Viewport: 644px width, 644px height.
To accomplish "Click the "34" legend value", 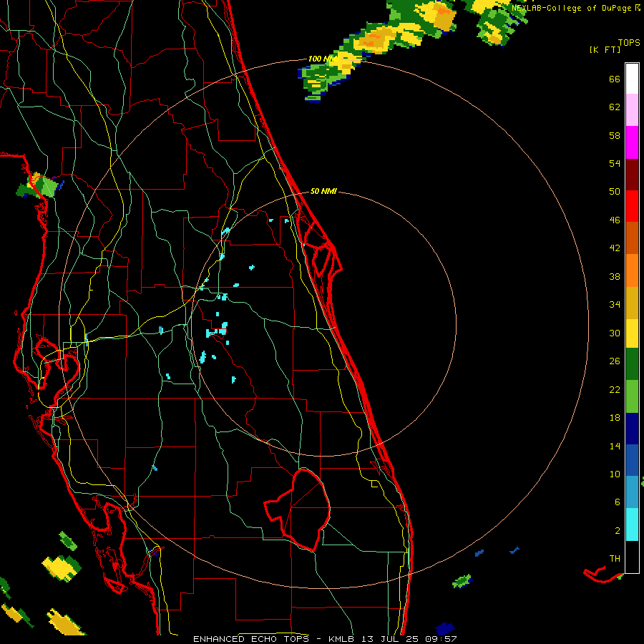I will 615,304.
